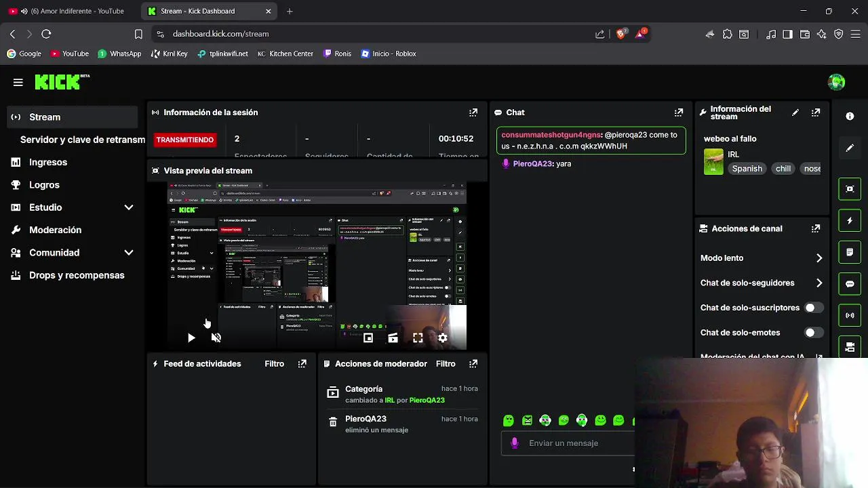Pop out the Acciones de moderador panel
Image resolution: width=868 pixels, height=488 pixels.
tap(473, 364)
